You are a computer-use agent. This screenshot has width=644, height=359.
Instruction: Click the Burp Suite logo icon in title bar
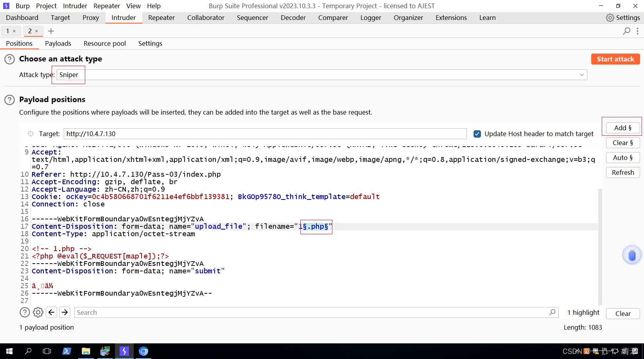pos(6,6)
